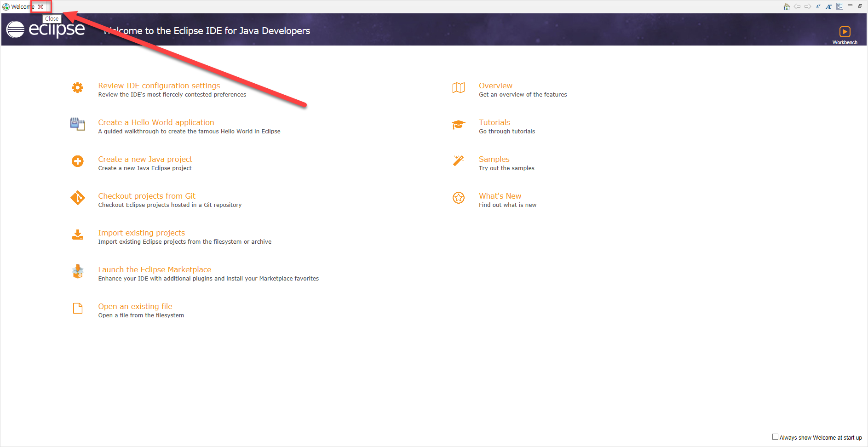This screenshot has width=868, height=447.
Task: Click the plus icon for new Java project
Action: coord(78,161)
